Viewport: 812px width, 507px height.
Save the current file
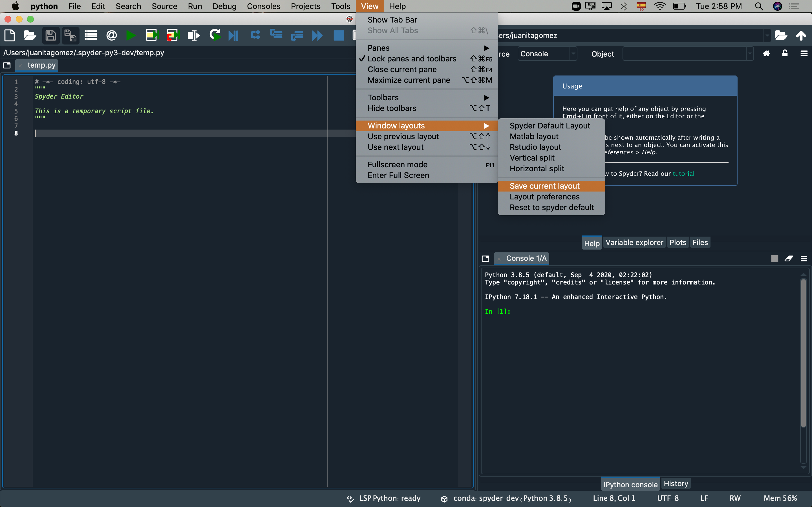click(51, 35)
